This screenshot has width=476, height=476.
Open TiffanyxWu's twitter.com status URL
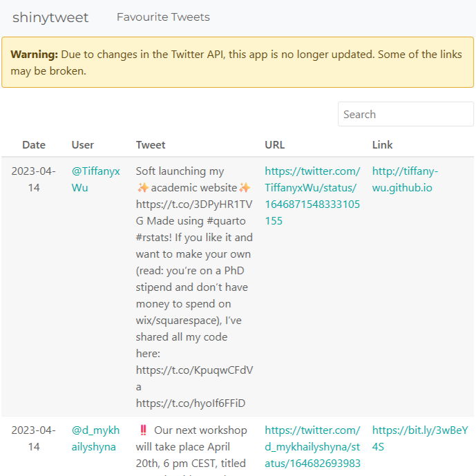[312, 196]
